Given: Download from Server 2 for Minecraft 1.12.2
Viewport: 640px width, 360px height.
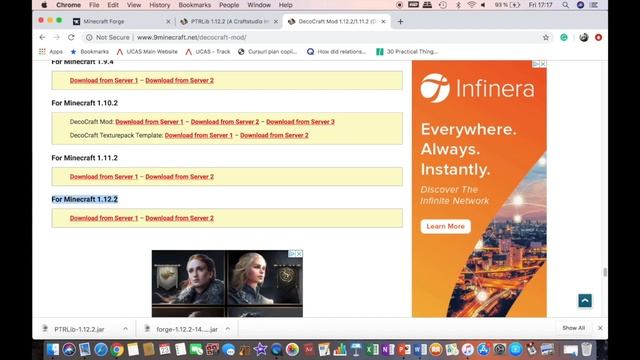Looking at the screenshot, I should (x=180, y=218).
